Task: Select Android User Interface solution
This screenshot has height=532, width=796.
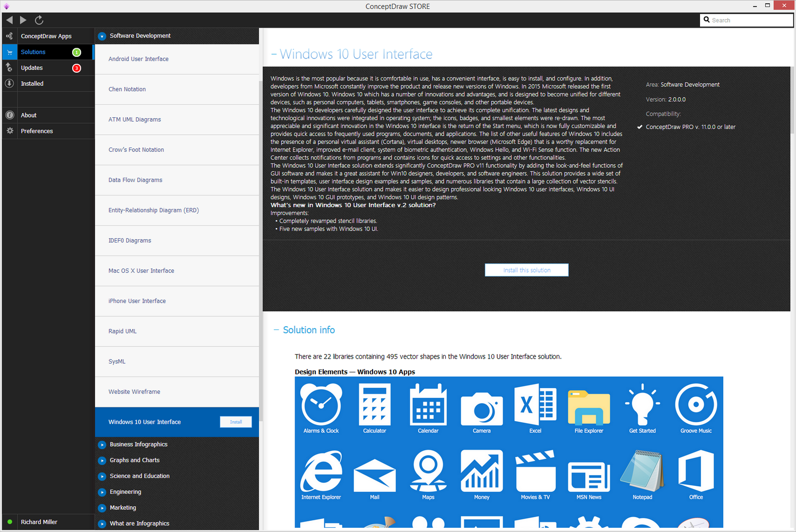Action: click(x=177, y=59)
